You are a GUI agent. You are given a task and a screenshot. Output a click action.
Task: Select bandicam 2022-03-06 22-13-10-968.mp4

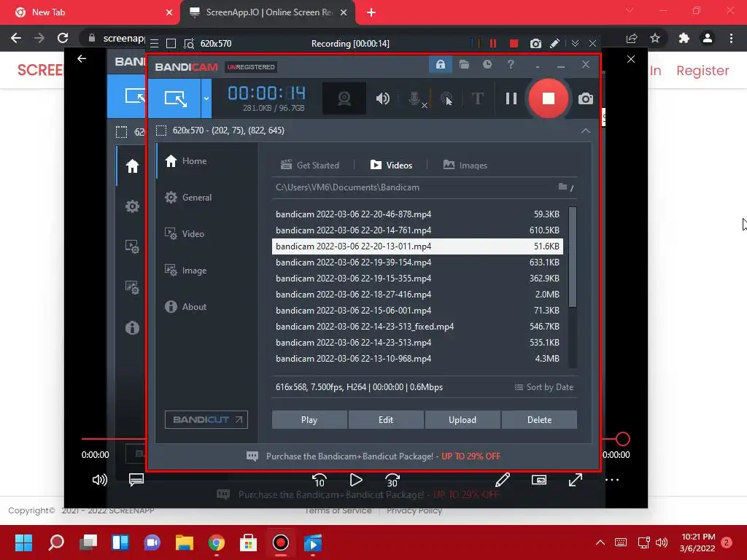click(x=417, y=359)
